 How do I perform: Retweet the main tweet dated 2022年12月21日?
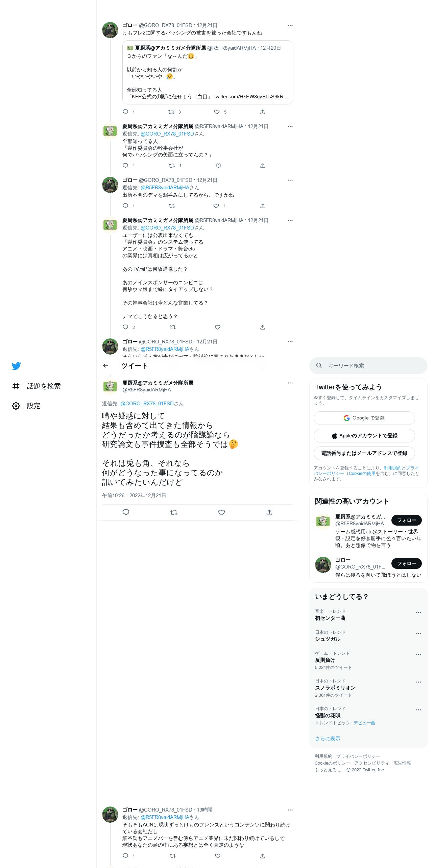174,512
